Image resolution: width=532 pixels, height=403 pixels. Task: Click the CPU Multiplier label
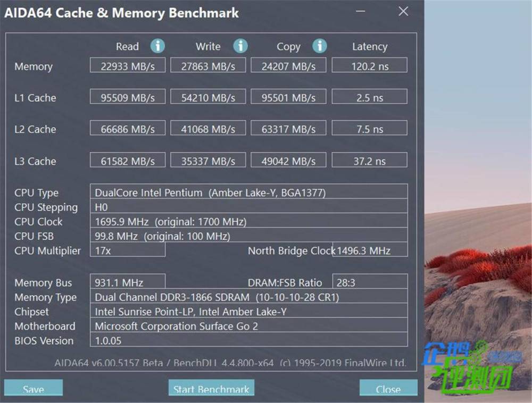tap(47, 251)
